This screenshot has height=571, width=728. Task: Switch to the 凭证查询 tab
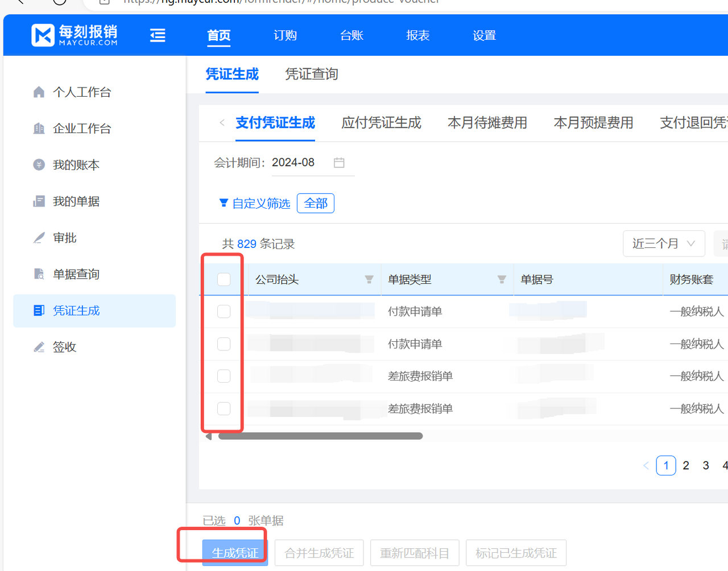[x=312, y=74]
